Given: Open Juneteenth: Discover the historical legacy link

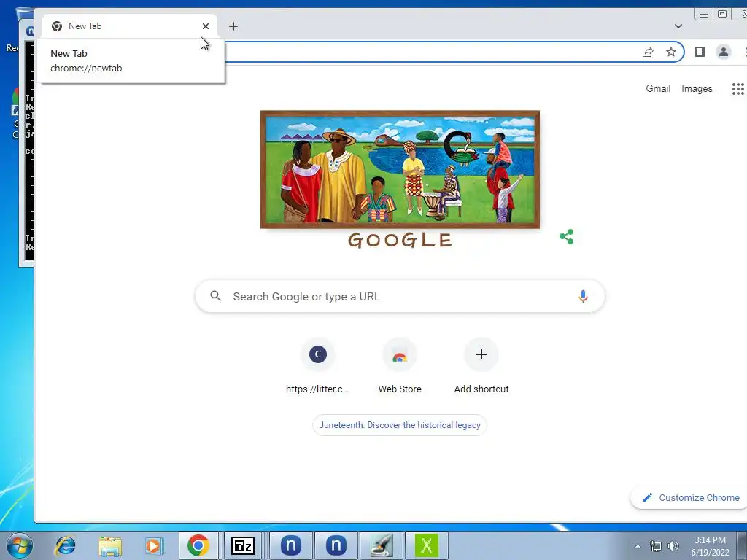Looking at the screenshot, I should tap(400, 425).
